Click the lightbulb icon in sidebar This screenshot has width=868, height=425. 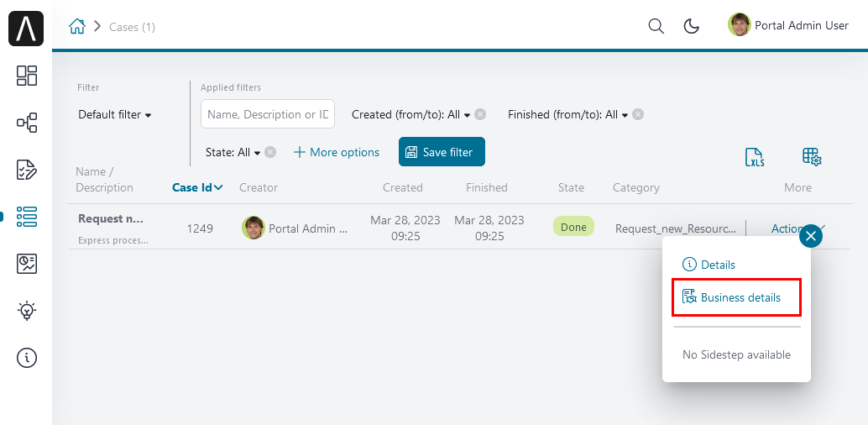click(x=27, y=311)
